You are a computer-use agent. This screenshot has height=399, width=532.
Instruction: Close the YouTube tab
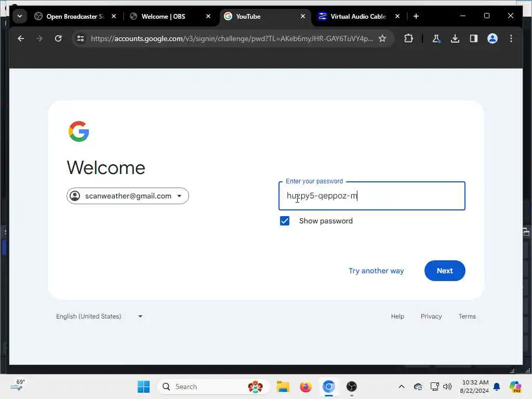point(303,16)
